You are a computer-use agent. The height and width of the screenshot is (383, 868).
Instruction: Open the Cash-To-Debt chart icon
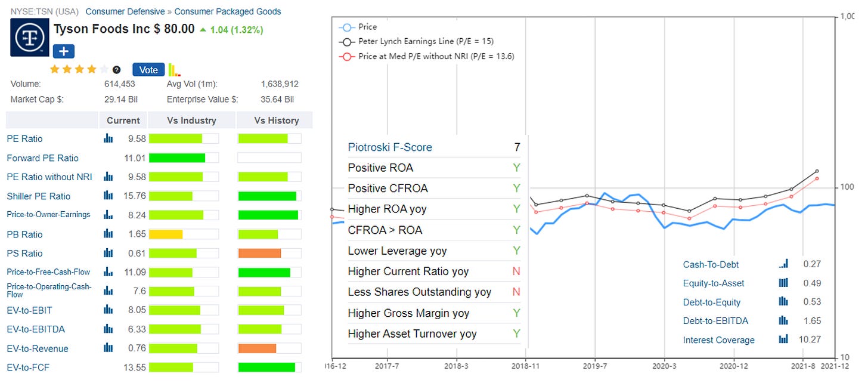tap(783, 264)
